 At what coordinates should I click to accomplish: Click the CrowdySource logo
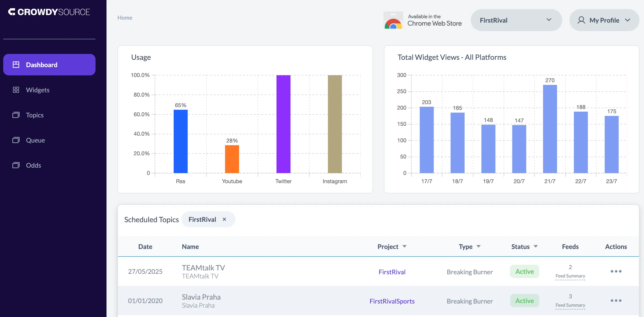pos(49,12)
